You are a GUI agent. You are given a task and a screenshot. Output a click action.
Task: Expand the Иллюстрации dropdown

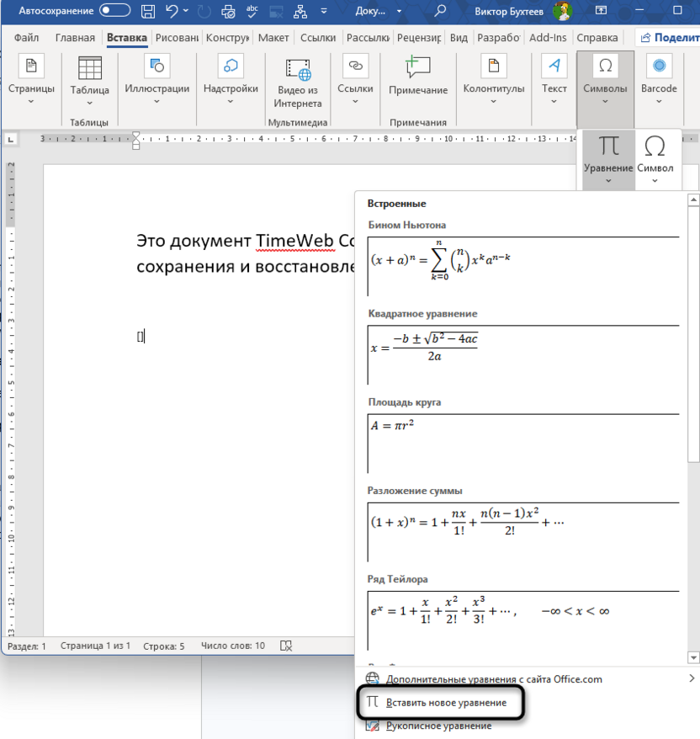156,80
